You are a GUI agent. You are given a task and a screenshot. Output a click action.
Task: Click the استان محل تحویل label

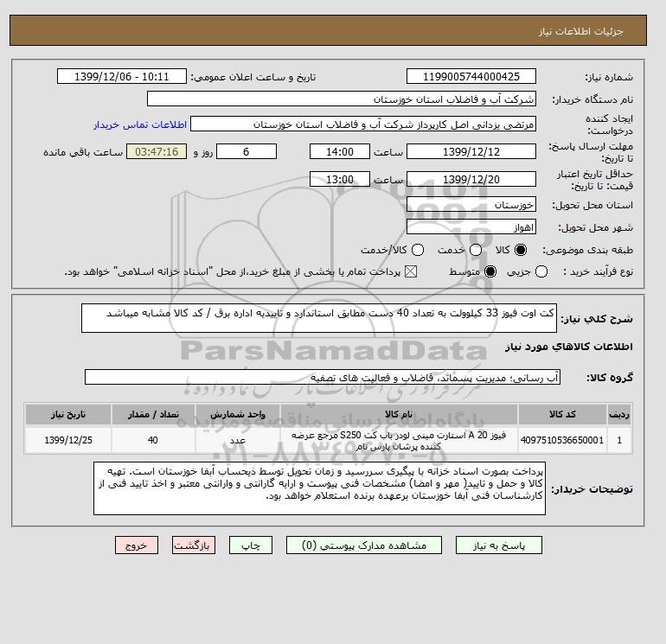pyautogui.click(x=592, y=206)
